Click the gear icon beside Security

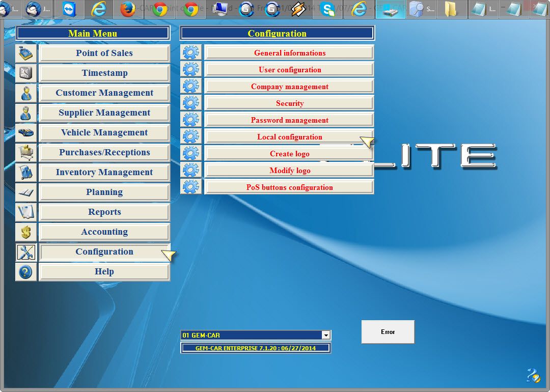click(x=191, y=103)
